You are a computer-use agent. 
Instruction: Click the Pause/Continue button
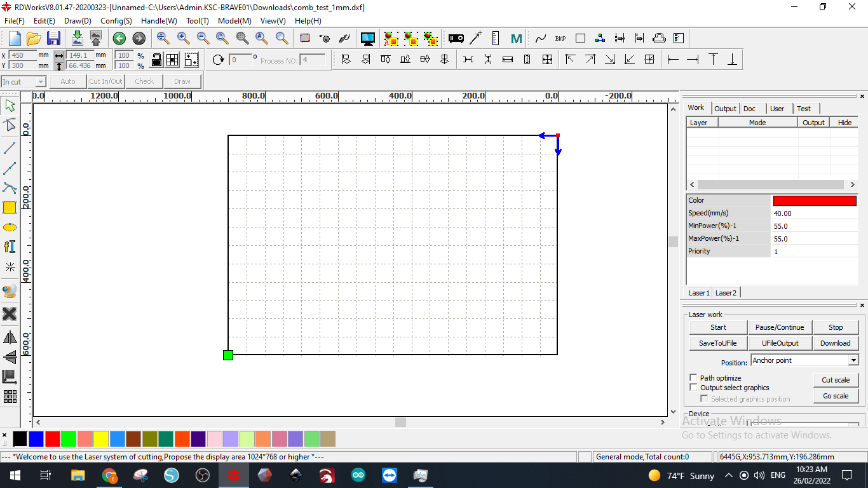point(780,327)
